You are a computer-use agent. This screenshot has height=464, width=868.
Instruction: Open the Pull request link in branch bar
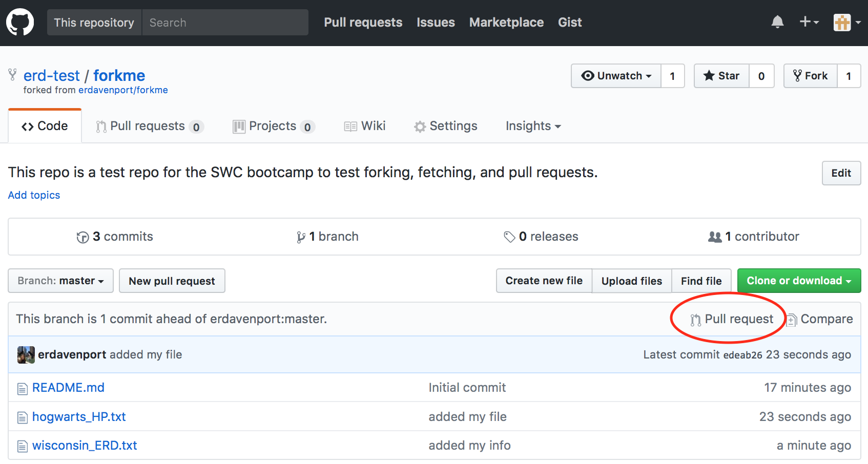click(x=732, y=319)
